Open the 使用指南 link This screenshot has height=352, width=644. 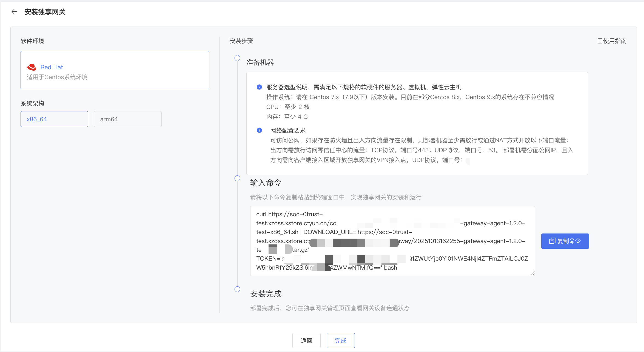614,41
